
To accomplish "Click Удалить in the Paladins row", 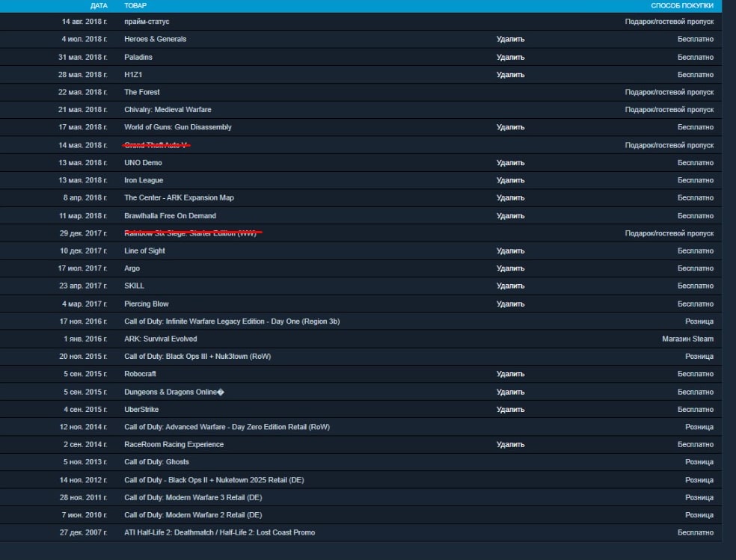I will (x=510, y=58).
